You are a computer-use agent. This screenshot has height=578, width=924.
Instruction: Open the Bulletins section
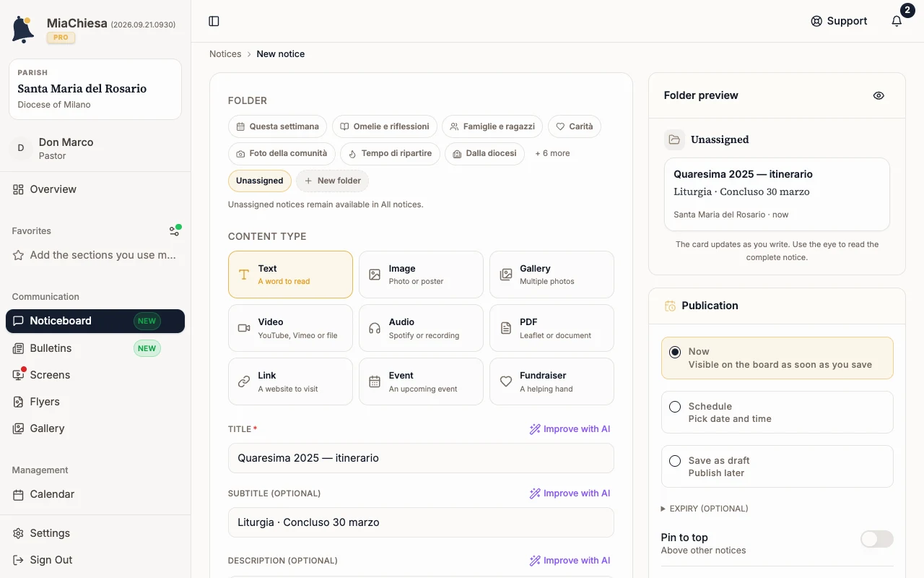(95, 348)
